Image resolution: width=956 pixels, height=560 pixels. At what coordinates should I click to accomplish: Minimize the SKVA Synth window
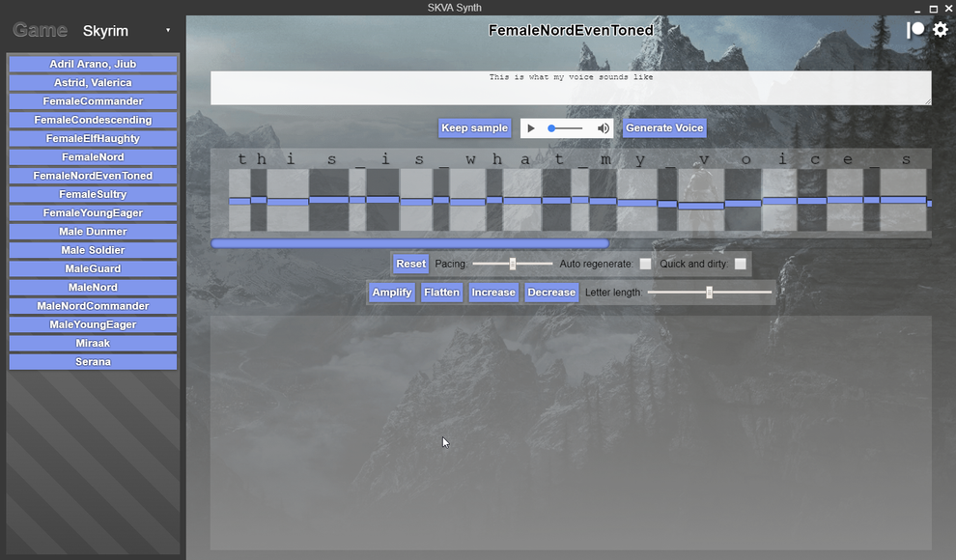click(917, 9)
